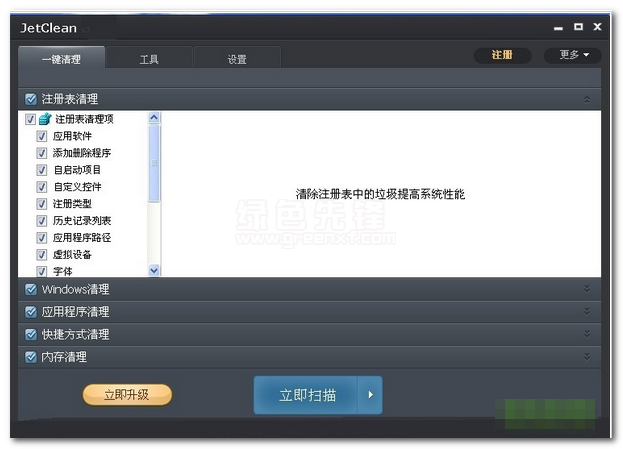Select the 自定义控件 tree label
Viewport: 623px width, 449px height.
point(77,187)
